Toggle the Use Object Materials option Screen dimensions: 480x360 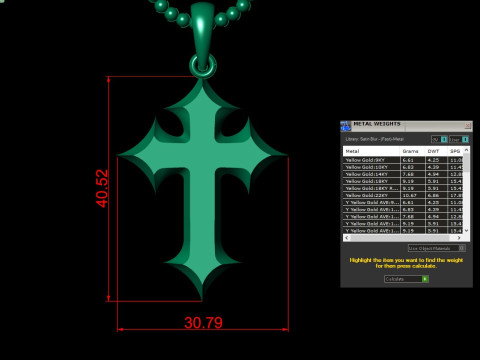tap(437, 248)
